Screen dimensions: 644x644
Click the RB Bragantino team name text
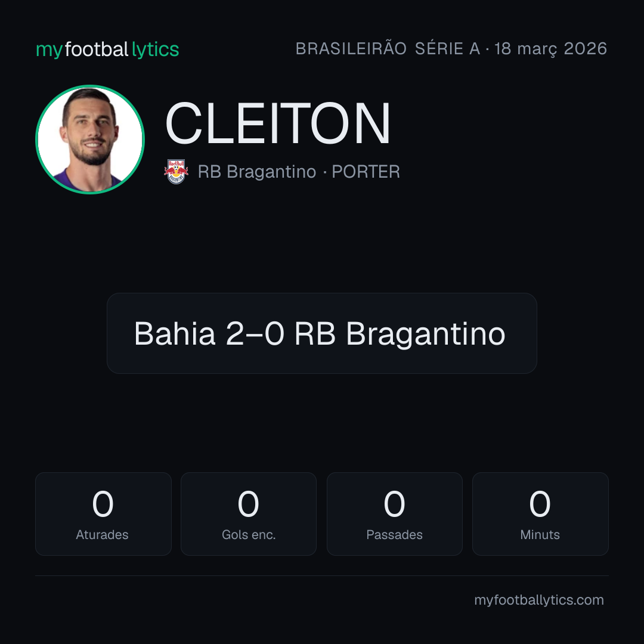pos(256,172)
